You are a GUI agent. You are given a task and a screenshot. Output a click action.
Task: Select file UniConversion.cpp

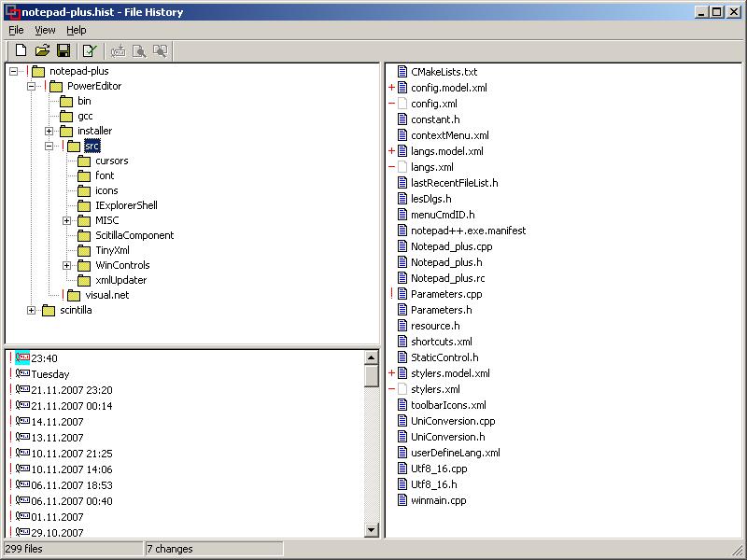pos(453,421)
